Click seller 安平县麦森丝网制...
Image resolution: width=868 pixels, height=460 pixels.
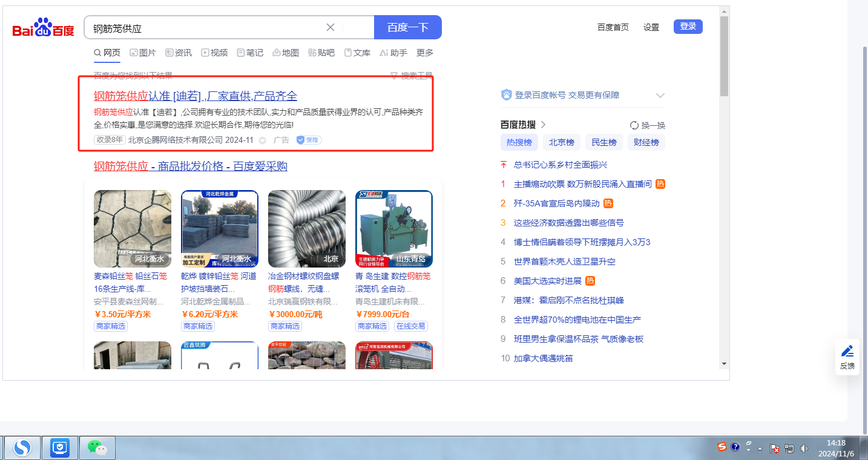129,301
